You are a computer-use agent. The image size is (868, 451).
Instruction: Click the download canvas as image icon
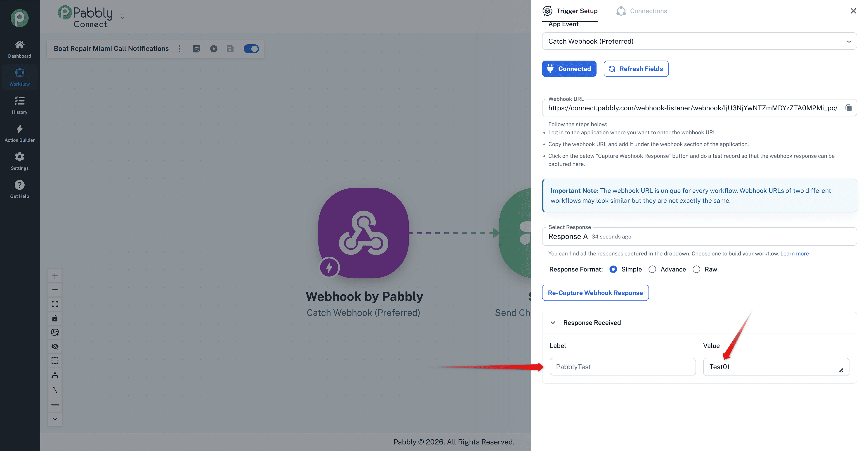coord(55,332)
